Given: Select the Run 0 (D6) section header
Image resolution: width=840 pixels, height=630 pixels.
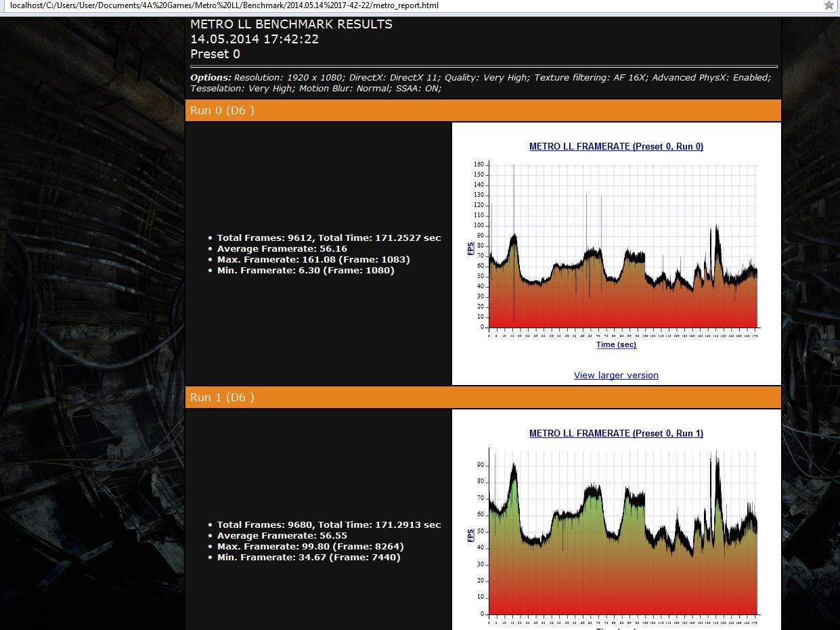Looking at the screenshot, I should 483,110.
